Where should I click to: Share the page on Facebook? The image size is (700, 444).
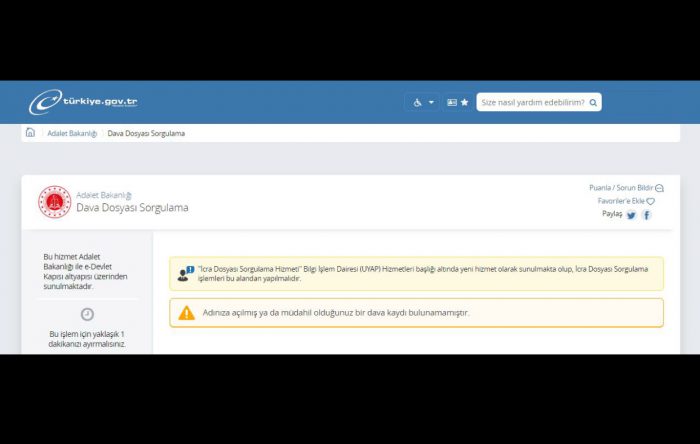click(646, 215)
